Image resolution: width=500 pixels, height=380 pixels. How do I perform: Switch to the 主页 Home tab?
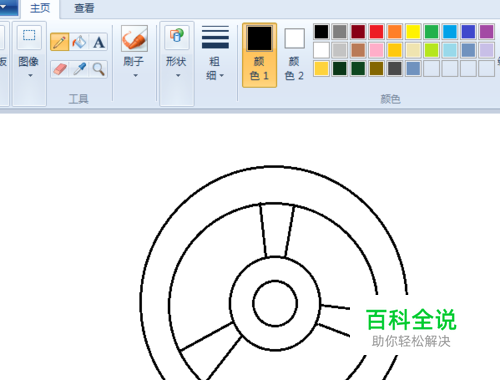(40, 8)
